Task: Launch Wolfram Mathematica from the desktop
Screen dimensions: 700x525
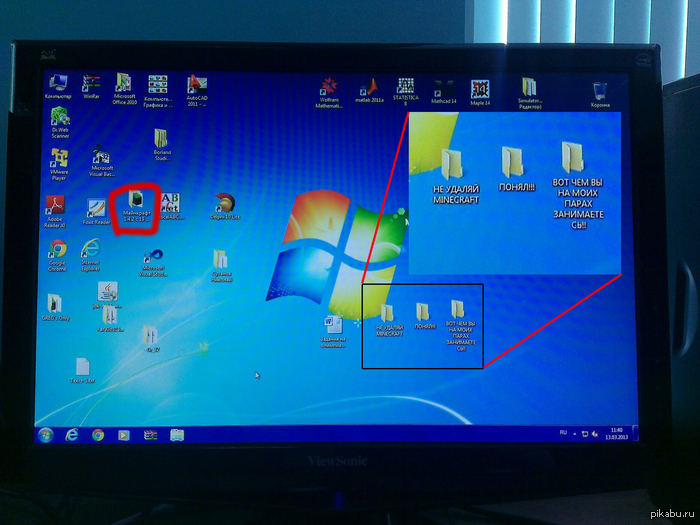Action: (329, 89)
